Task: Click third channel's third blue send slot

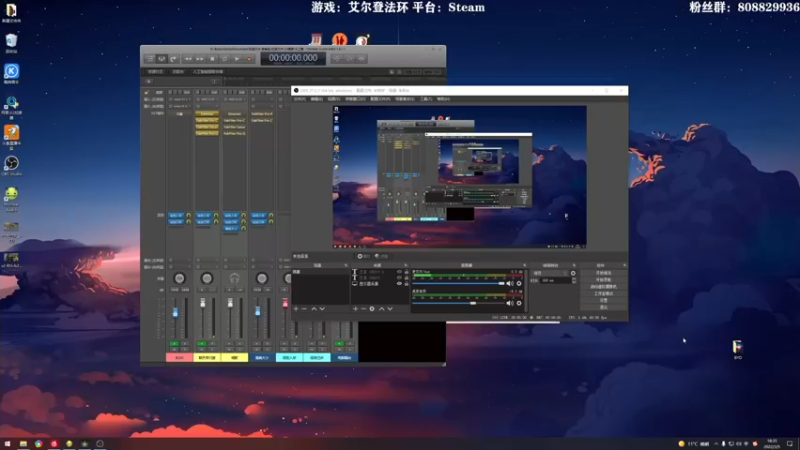Action: pos(231,228)
